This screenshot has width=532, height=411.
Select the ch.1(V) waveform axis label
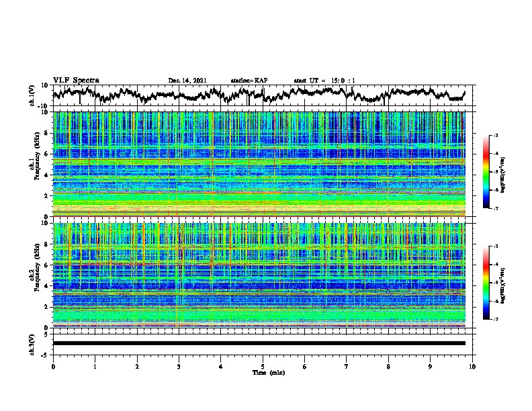tap(32, 95)
